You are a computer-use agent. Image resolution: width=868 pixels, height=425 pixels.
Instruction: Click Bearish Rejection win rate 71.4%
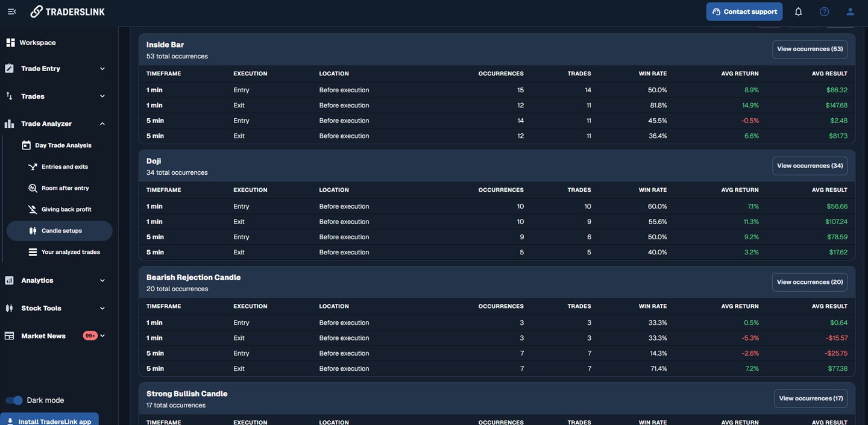pyautogui.click(x=658, y=369)
